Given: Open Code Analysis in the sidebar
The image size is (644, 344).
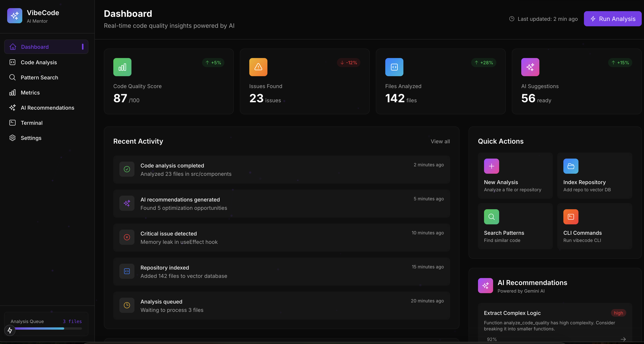Looking at the screenshot, I should click(x=39, y=62).
